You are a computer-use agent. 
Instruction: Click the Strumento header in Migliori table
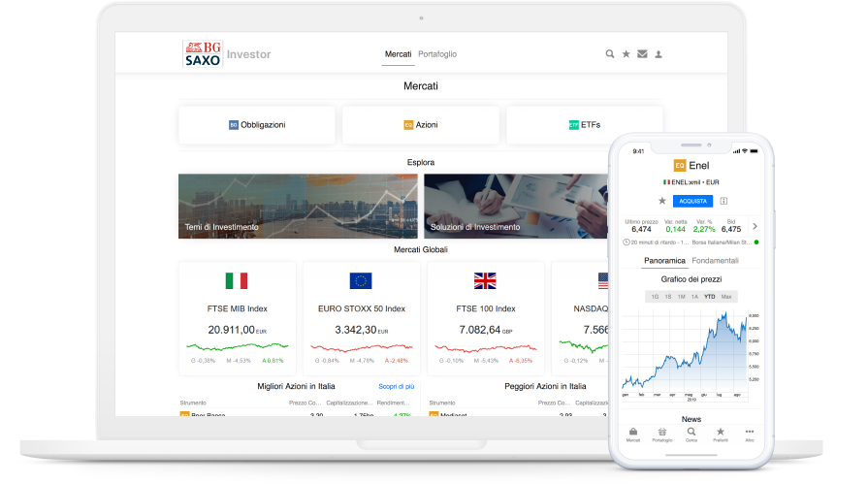[193, 403]
